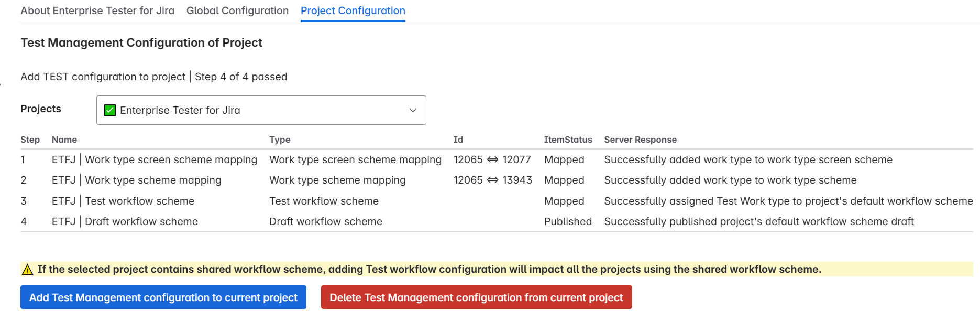Click the Id value 12077 in row 1
980x320 pixels.
click(x=516, y=159)
